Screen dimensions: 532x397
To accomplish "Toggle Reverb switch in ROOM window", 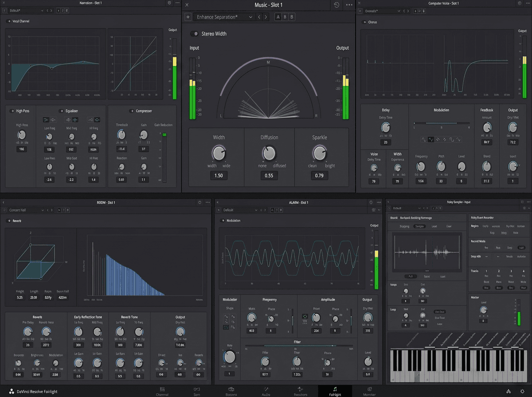I will (x=9, y=221).
